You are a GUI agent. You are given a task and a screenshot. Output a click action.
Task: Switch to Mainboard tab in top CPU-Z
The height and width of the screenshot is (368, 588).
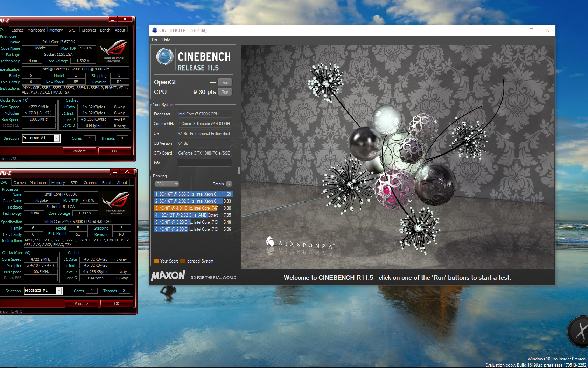click(x=36, y=30)
